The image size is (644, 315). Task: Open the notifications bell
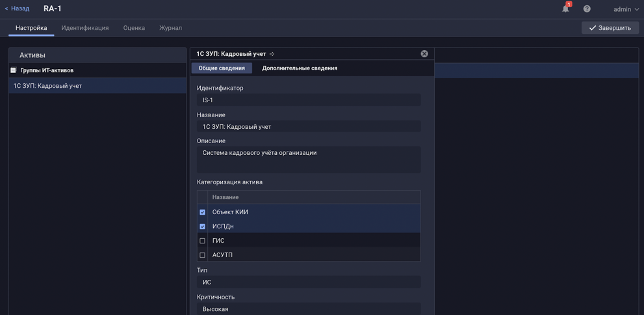(x=565, y=8)
